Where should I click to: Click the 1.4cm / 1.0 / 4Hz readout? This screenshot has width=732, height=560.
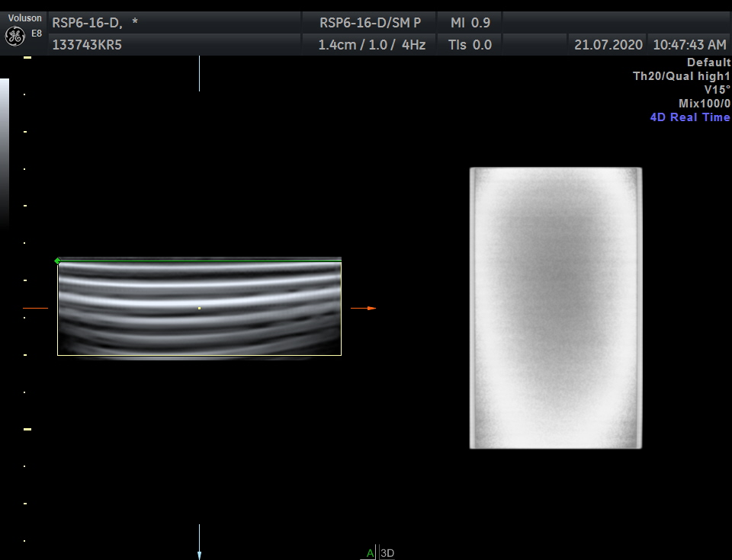pyautogui.click(x=372, y=45)
